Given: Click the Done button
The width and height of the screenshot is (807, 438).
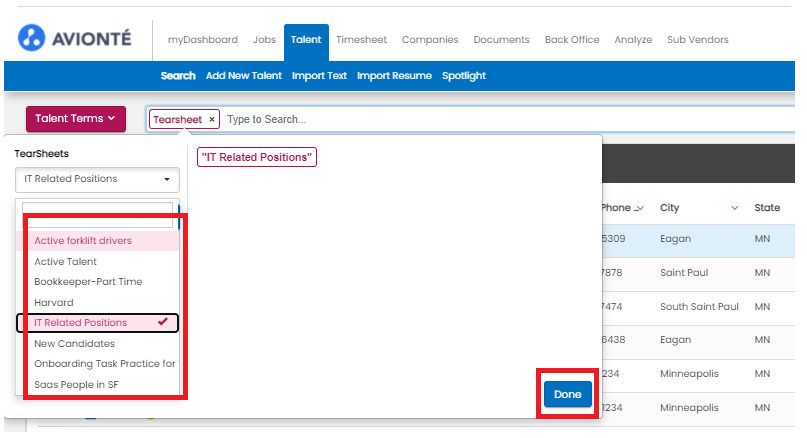Looking at the screenshot, I should pyautogui.click(x=568, y=394).
